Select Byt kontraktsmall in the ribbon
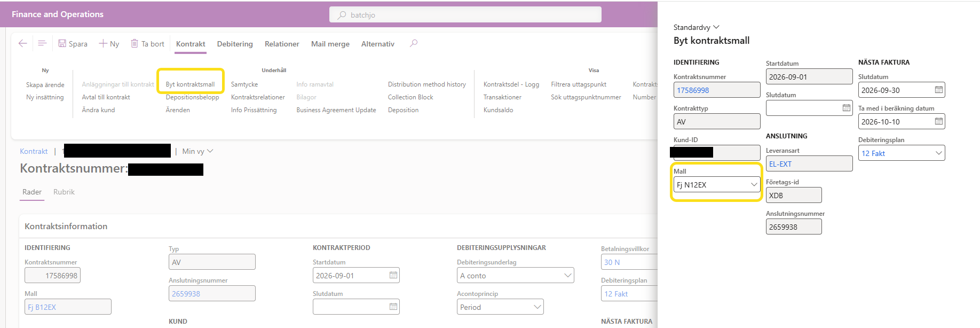 tap(190, 84)
